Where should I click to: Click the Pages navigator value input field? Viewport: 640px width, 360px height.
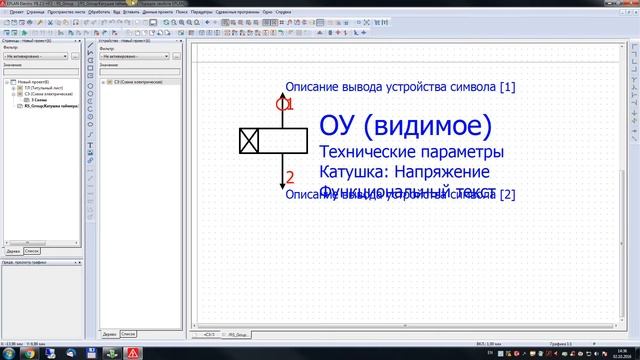[x=41, y=72]
